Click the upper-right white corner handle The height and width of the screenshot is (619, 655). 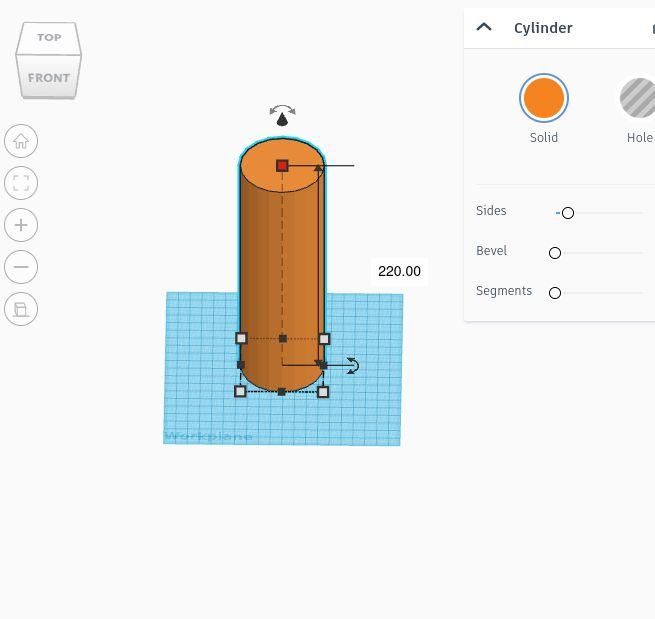point(324,339)
